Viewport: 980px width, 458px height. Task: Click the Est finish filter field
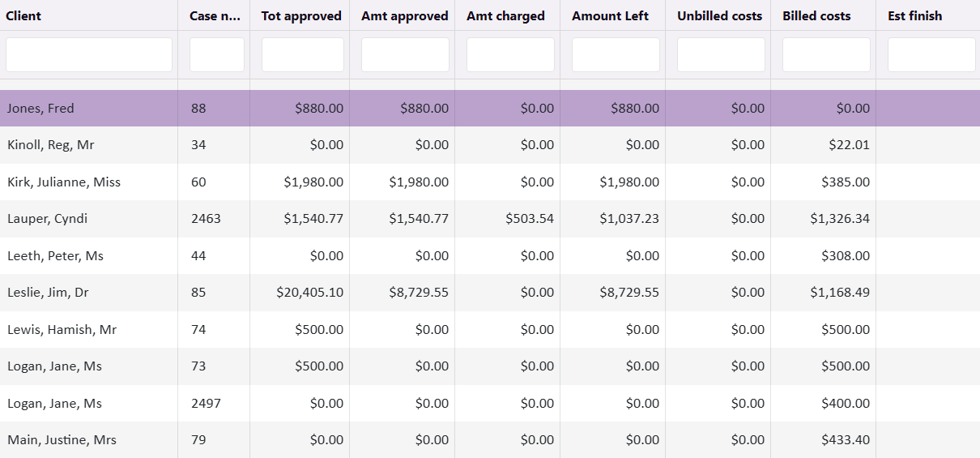(931, 54)
